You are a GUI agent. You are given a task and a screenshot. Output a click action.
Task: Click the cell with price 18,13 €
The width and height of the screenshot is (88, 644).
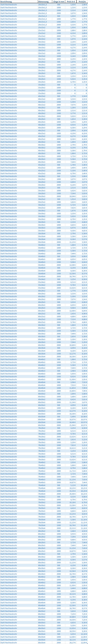[x=71, y=640]
